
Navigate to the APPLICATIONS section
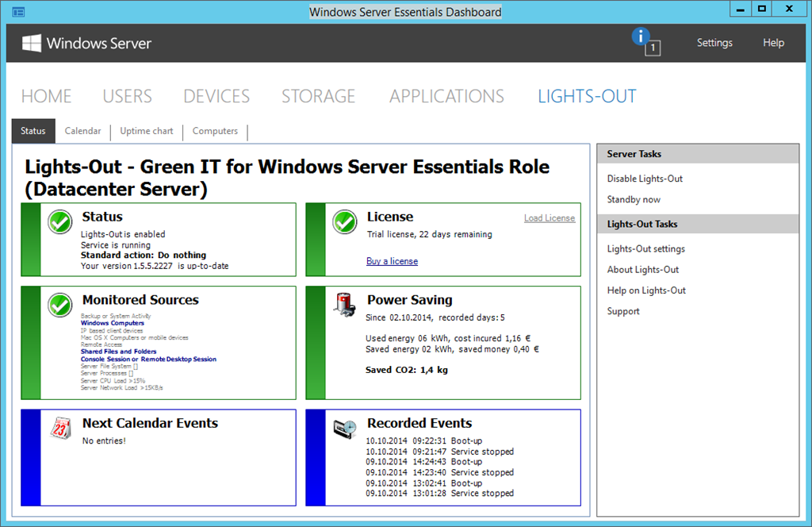tap(447, 96)
